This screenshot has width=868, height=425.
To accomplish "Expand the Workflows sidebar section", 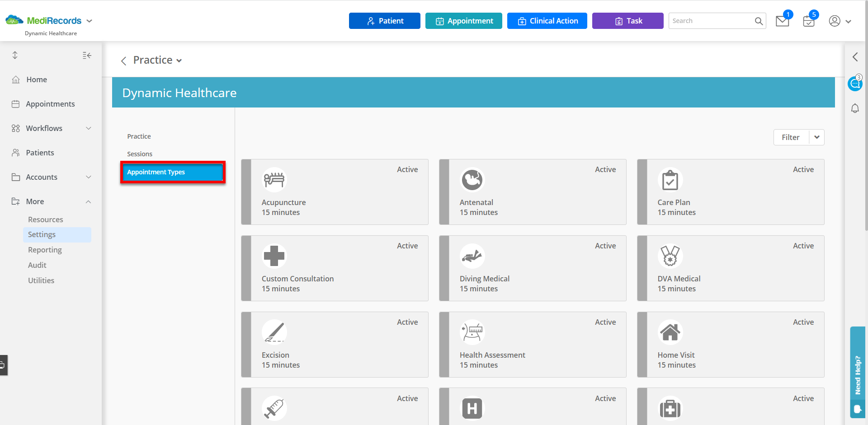I will point(89,128).
